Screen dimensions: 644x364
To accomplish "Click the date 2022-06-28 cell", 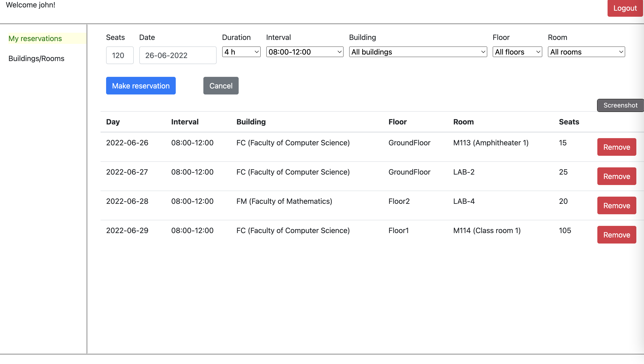I will (127, 201).
